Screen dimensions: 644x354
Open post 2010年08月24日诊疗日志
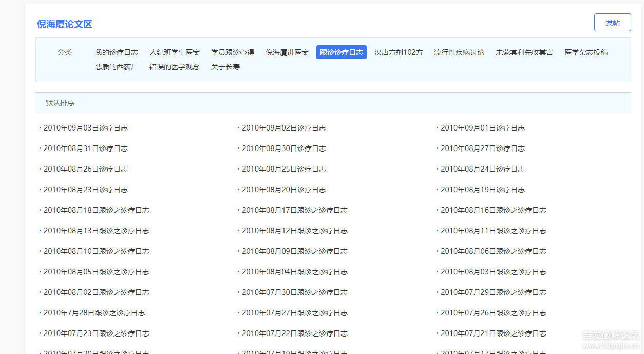click(x=482, y=169)
